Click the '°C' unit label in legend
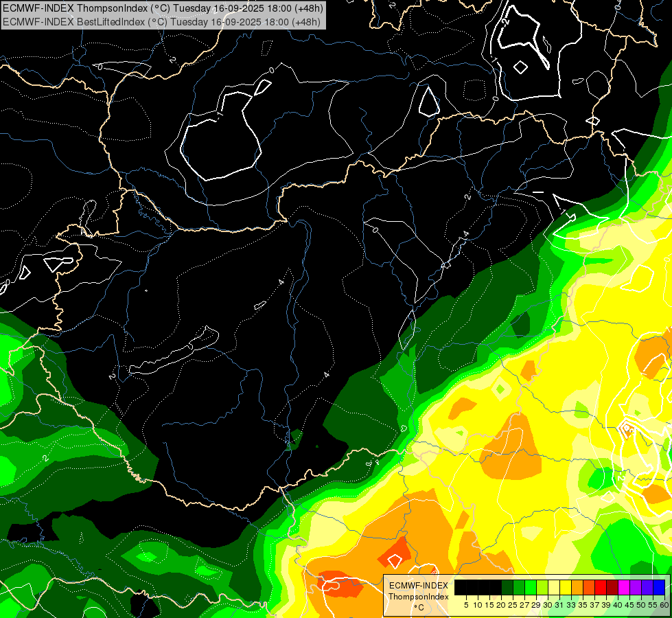This screenshot has height=618, width=672. [419, 608]
